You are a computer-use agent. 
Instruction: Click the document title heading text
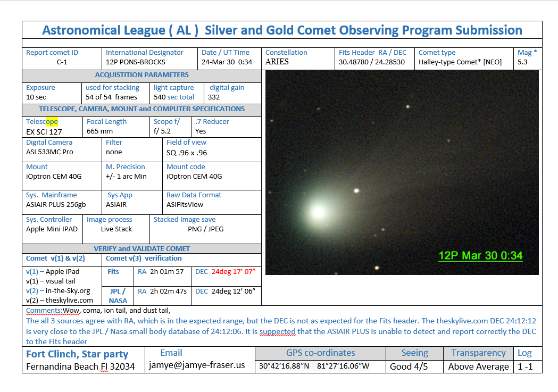pyautogui.click(x=282, y=30)
